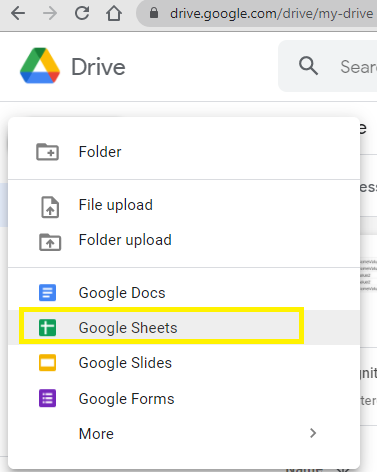377x472 pixels.
Task: Click the address bar URL
Action: pyautogui.click(x=271, y=14)
